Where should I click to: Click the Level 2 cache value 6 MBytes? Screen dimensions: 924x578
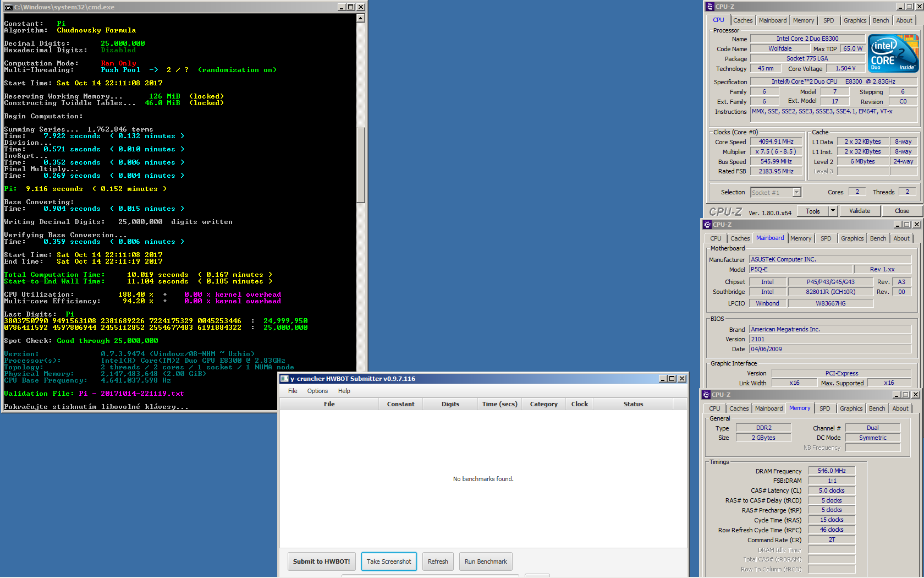click(862, 161)
